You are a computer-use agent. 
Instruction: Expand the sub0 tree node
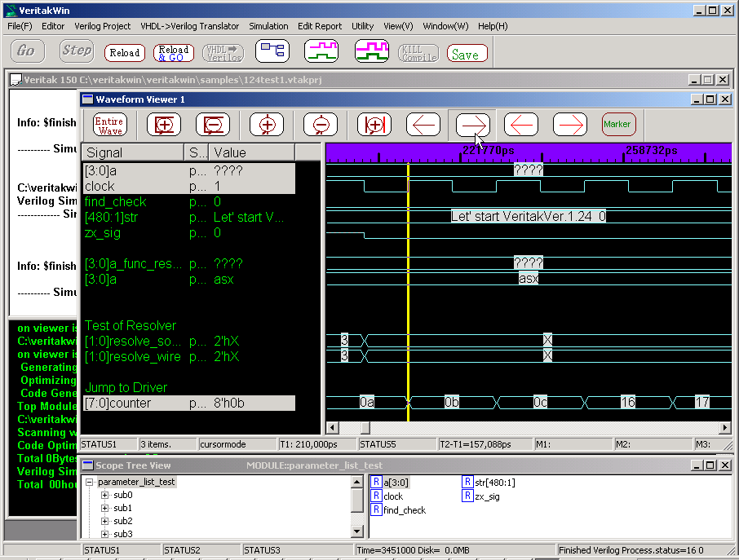pos(104,495)
